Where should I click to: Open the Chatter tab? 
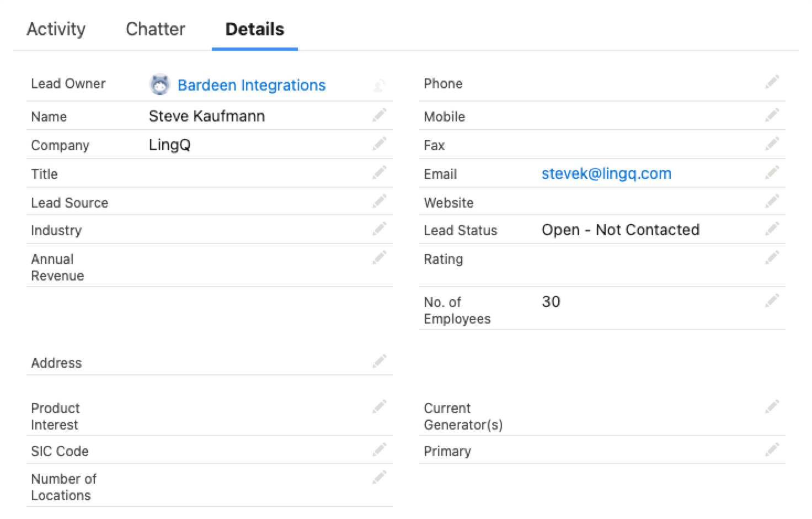156,29
